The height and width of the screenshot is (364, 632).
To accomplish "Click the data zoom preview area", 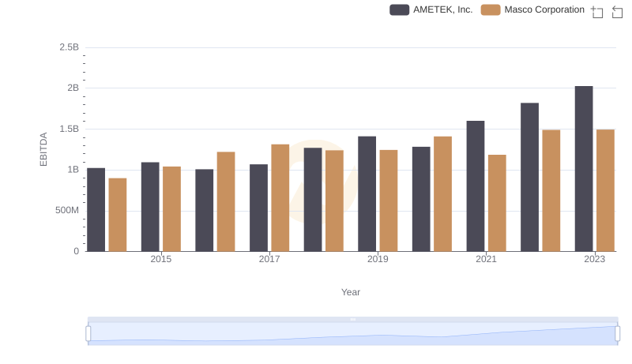I will [352, 333].
